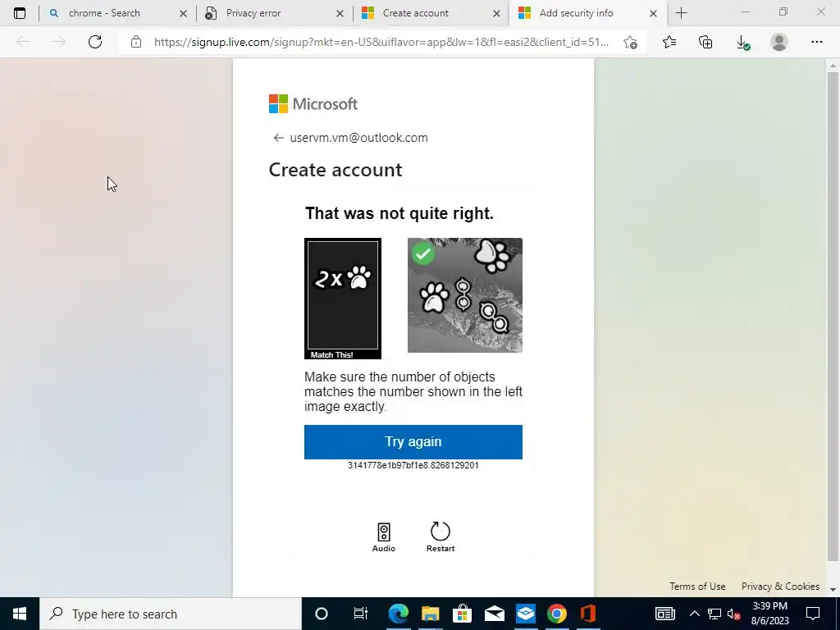Add this page to favorites star
840x630 pixels.
click(x=631, y=43)
